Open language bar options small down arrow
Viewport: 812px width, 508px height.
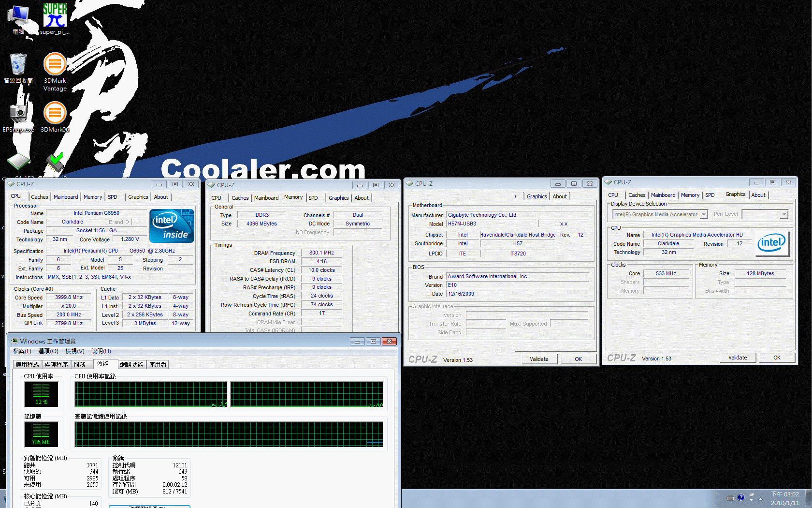click(x=752, y=500)
